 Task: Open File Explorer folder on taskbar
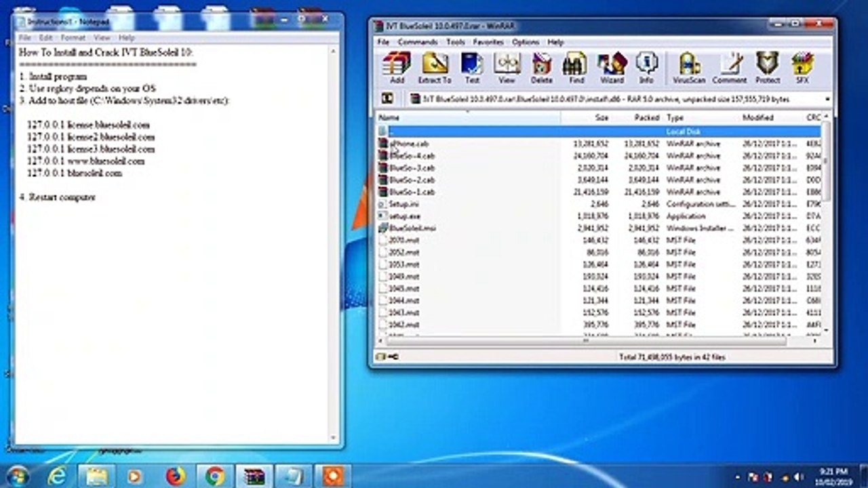pos(96,476)
